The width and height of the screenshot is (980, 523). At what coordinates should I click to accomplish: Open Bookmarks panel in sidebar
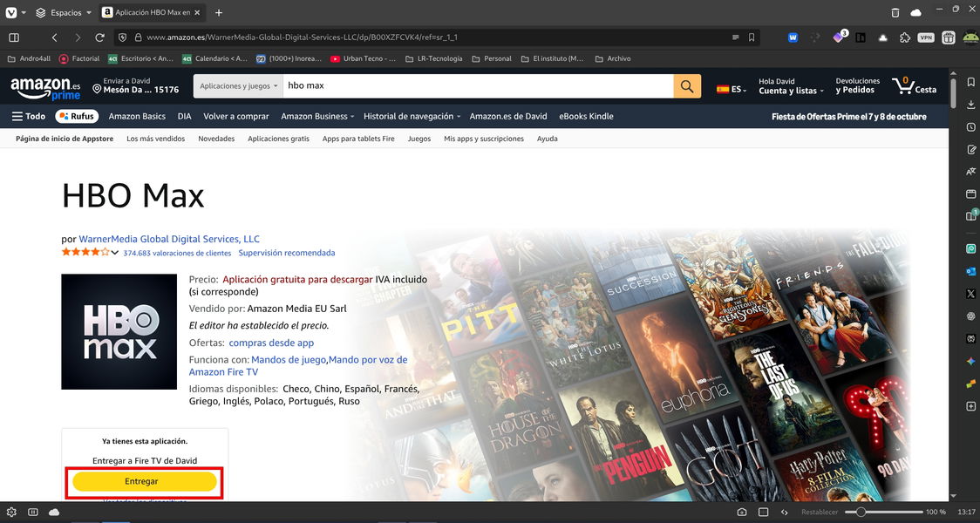[970, 82]
